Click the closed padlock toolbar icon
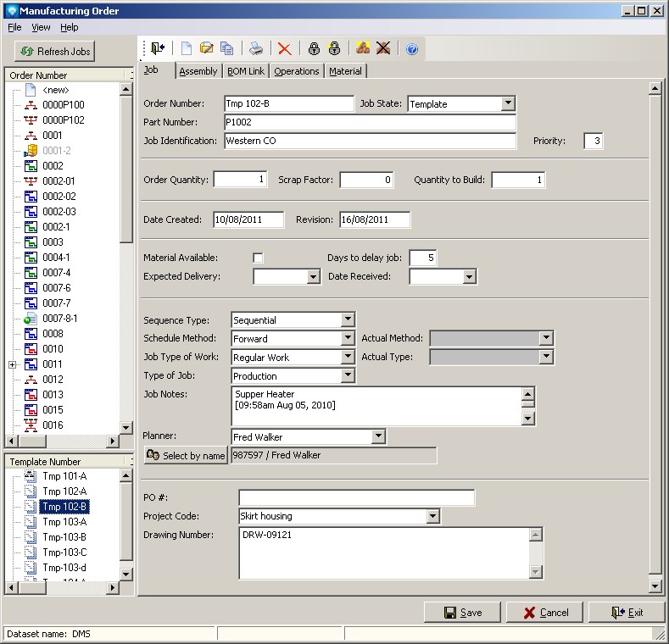The height and width of the screenshot is (644, 669). pos(314,49)
